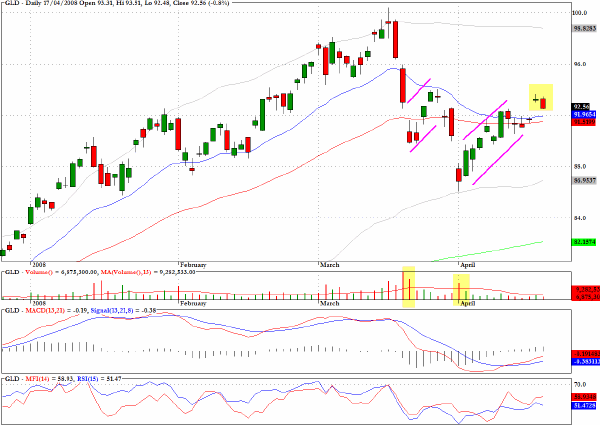Viewport: 600px width, 425px height.
Task: Select the 96.0 price axis label
Action: coord(579,64)
